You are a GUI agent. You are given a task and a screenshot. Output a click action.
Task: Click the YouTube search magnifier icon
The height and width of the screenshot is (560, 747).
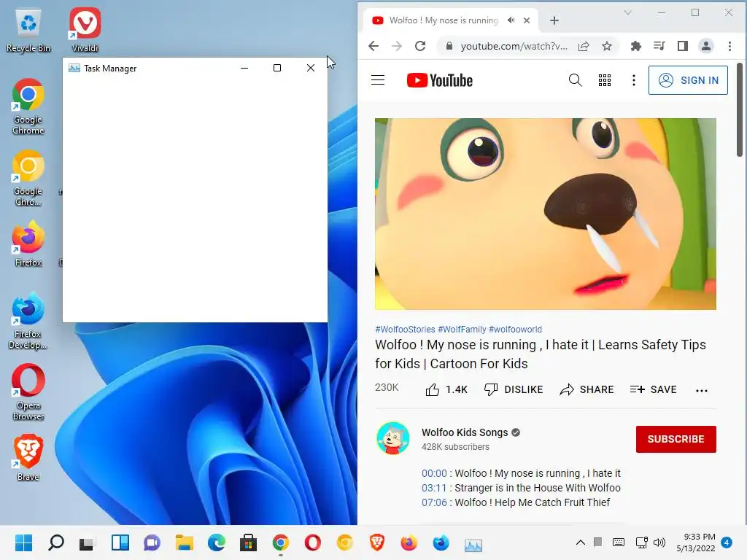tap(575, 80)
